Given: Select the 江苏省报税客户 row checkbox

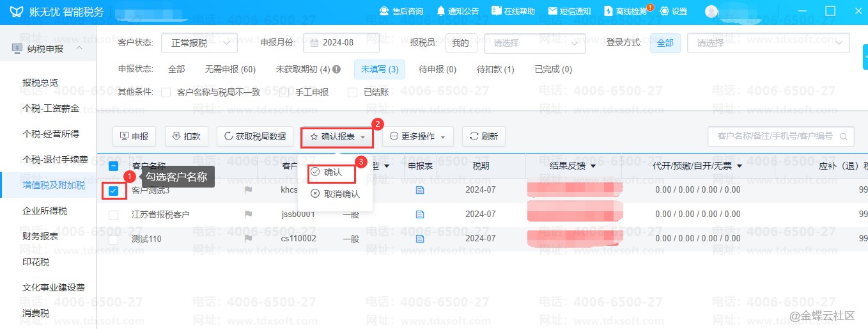Looking at the screenshot, I should coord(114,215).
